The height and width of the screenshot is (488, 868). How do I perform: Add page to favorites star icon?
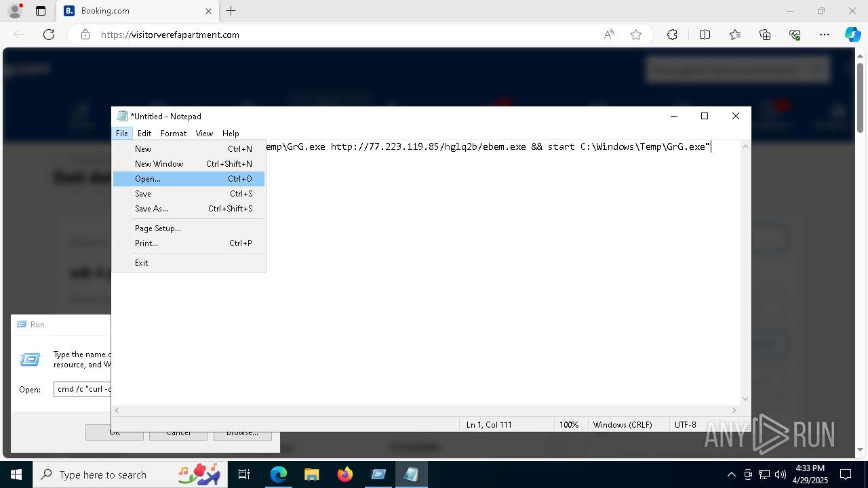636,35
